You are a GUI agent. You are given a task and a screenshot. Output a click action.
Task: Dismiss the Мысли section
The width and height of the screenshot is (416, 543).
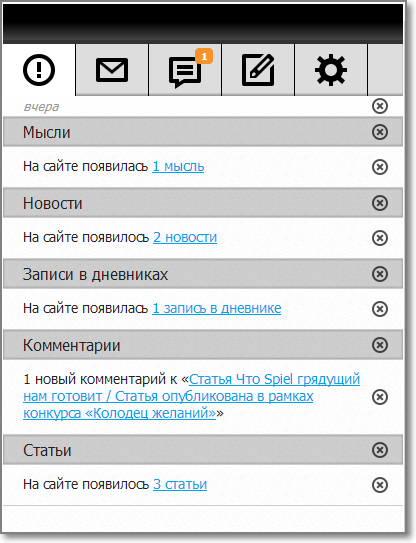[x=380, y=132]
